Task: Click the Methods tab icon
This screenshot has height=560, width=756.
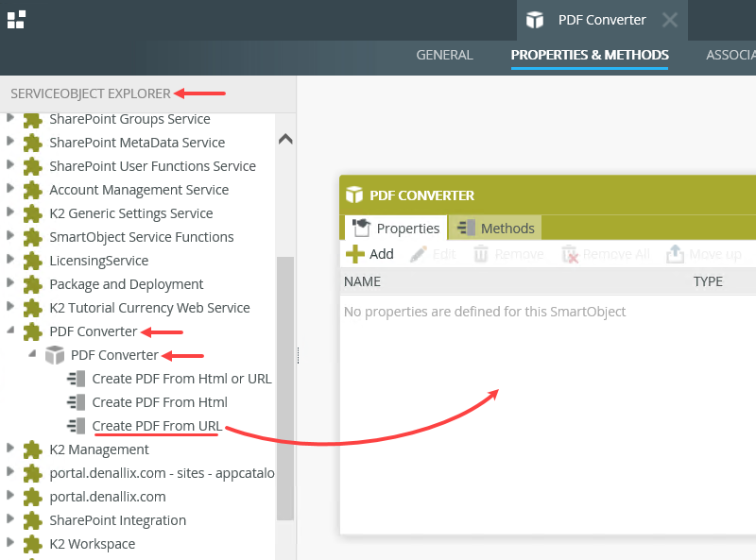Action: click(x=466, y=228)
